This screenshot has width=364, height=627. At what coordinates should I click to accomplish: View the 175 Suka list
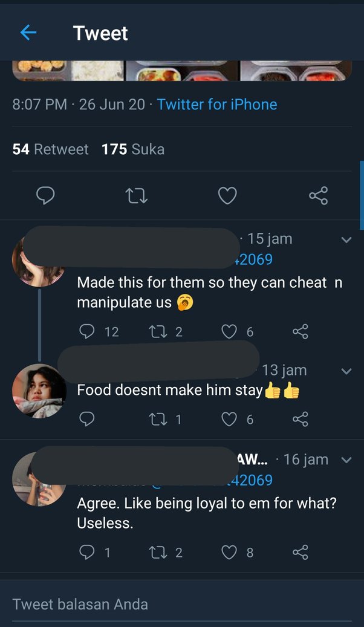133,149
